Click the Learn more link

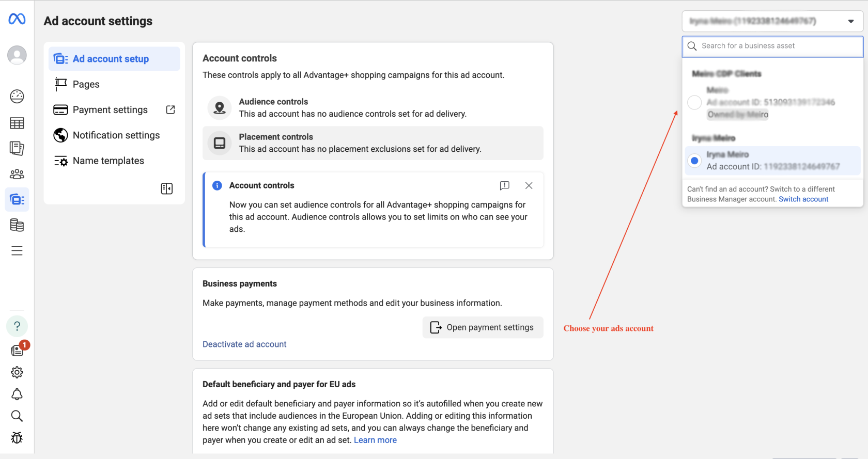[375, 440]
